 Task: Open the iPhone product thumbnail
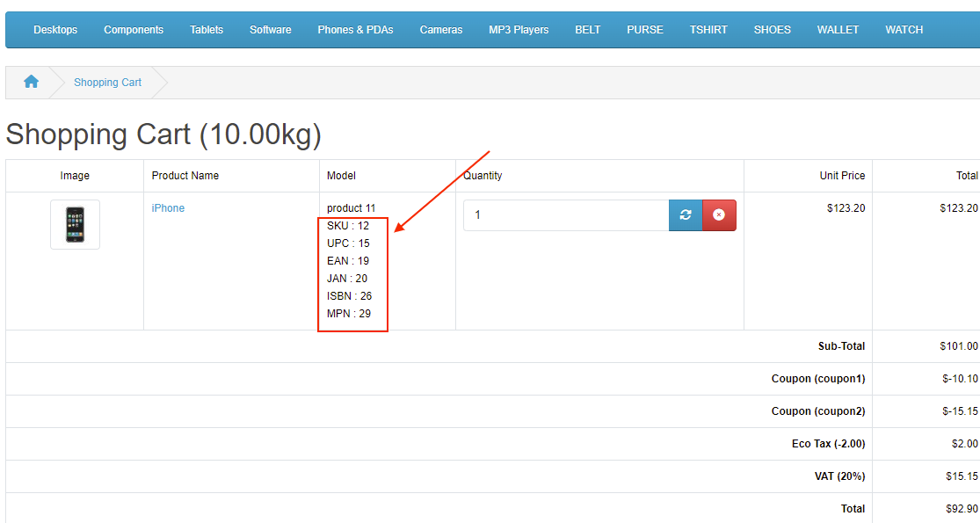pos(75,224)
